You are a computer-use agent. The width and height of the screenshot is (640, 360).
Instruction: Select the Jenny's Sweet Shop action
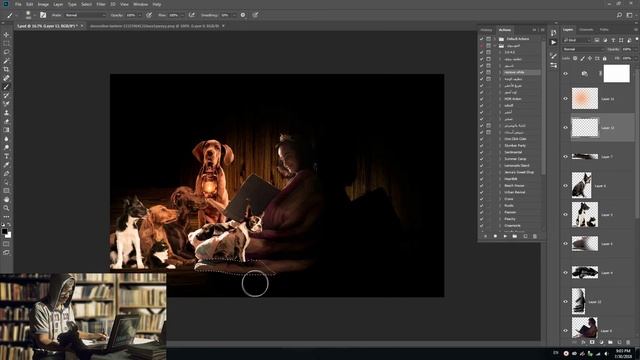click(519, 172)
